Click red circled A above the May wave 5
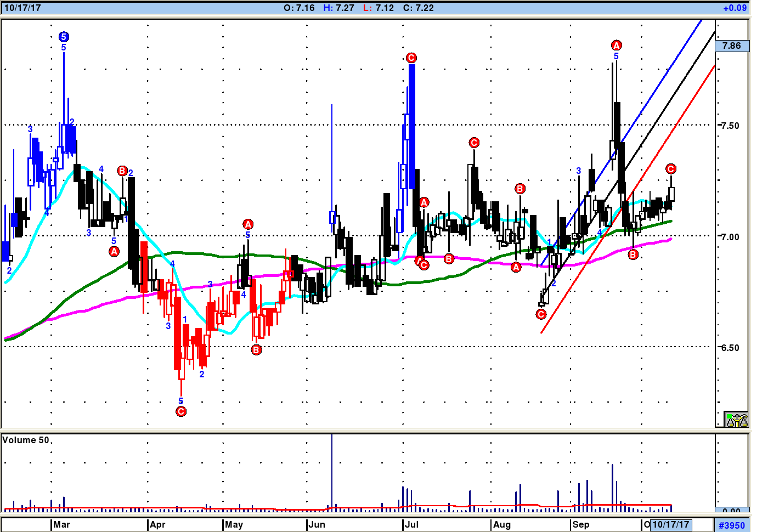 pyautogui.click(x=248, y=224)
